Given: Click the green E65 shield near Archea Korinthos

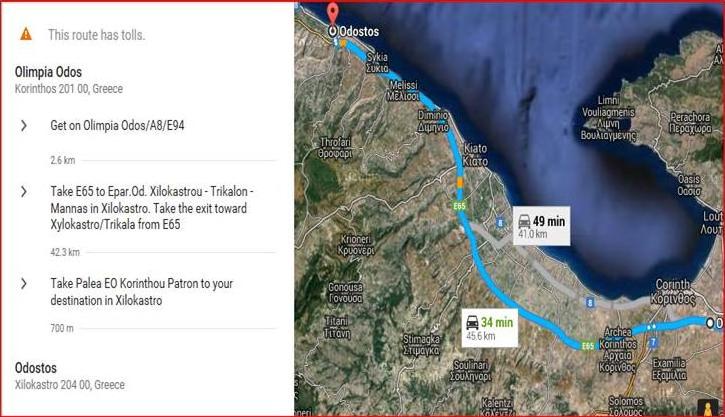Looking at the screenshot, I should pos(587,346).
